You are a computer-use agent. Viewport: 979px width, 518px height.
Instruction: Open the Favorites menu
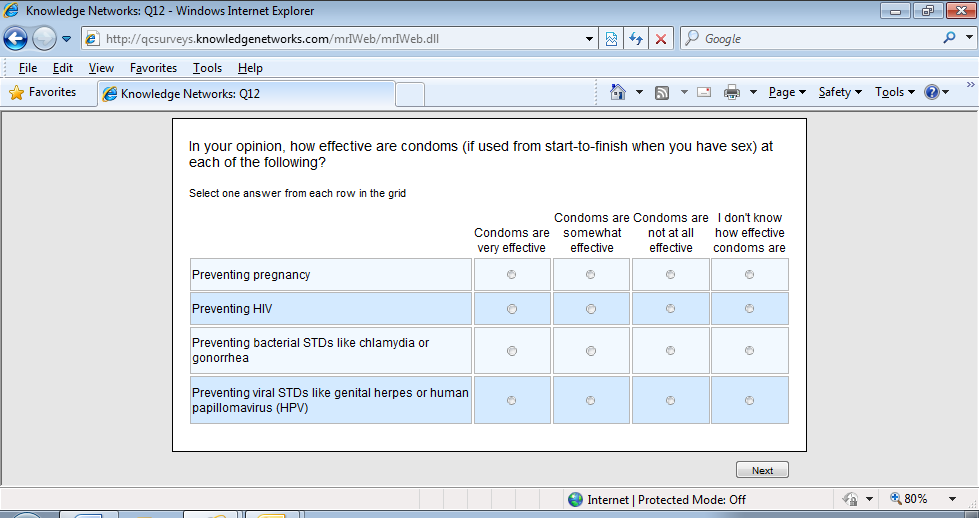(154, 68)
